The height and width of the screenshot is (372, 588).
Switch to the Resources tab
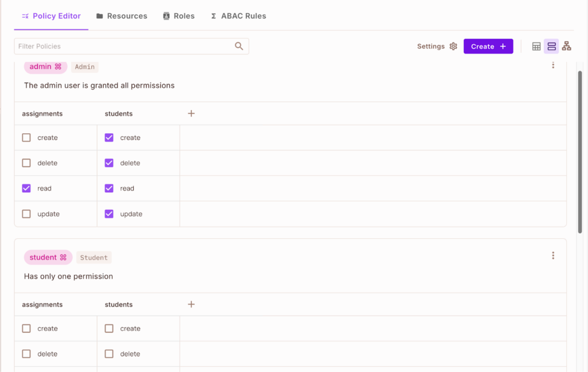121,16
